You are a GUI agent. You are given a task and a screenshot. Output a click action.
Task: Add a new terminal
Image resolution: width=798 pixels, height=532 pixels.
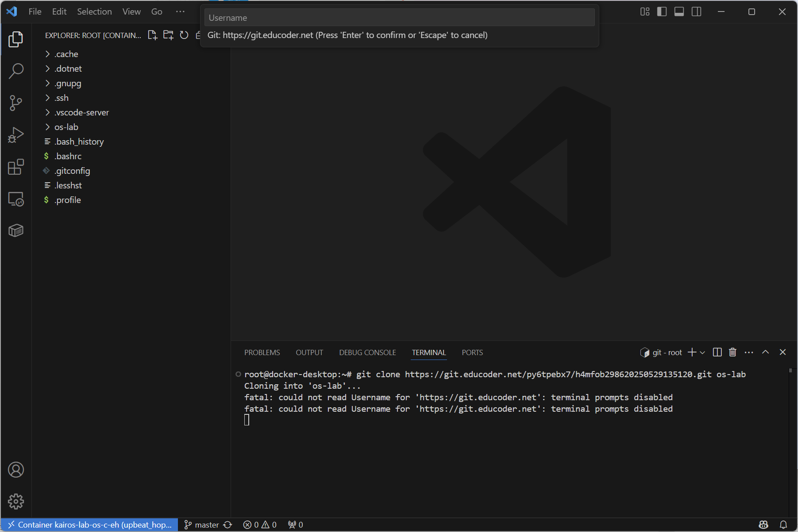[692, 352]
